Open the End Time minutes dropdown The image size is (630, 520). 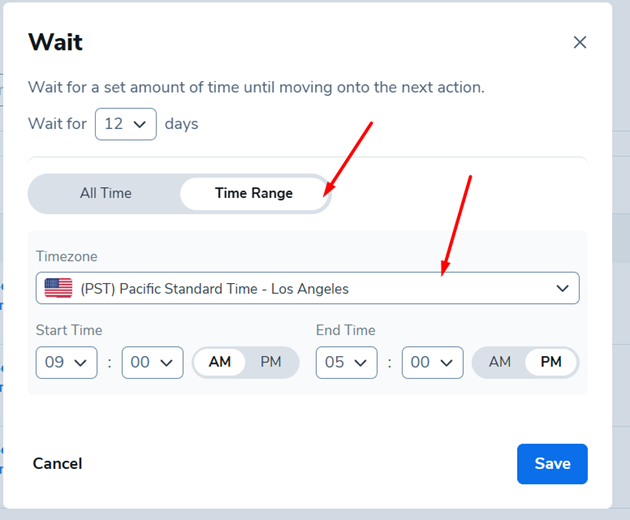pos(432,362)
